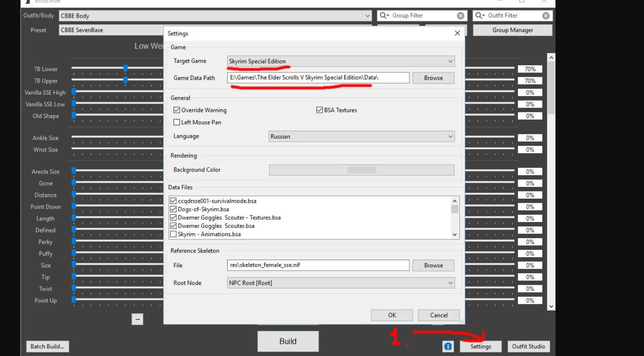Clear the Outfit Filter field
Screen dimensions: 644x356
[x=546, y=16]
